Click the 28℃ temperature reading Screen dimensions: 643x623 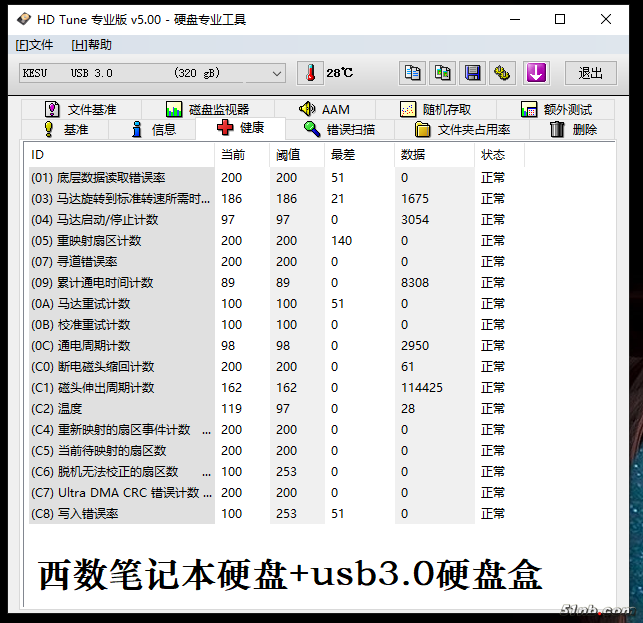pyautogui.click(x=340, y=73)
